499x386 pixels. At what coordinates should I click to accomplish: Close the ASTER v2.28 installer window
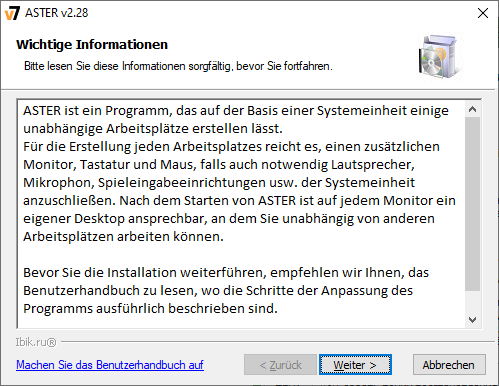coord(483,13)
